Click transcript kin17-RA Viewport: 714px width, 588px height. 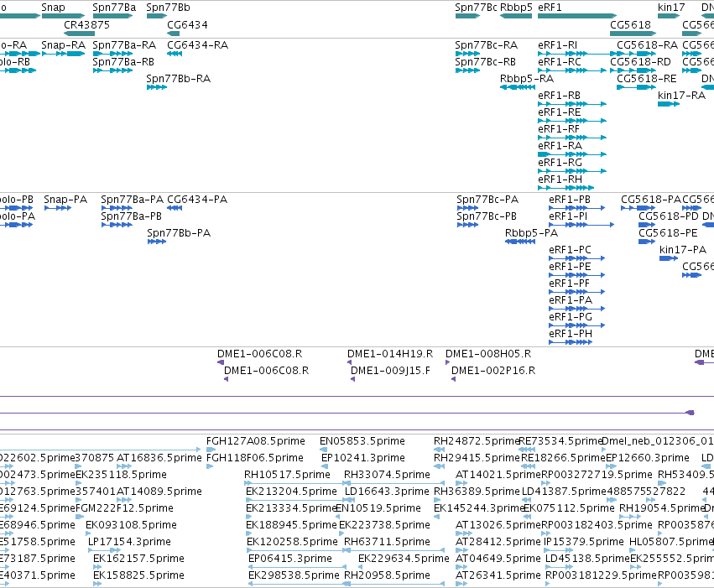click(x=669, y=104)
